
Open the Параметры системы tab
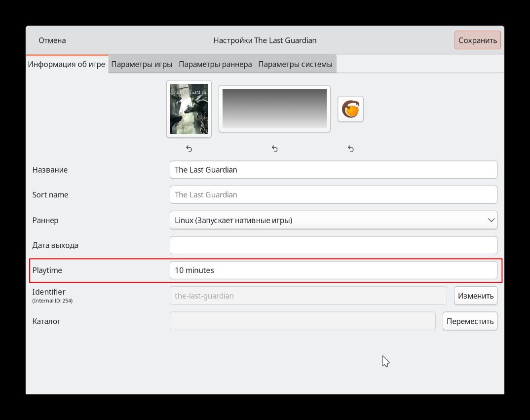point(296,64)
